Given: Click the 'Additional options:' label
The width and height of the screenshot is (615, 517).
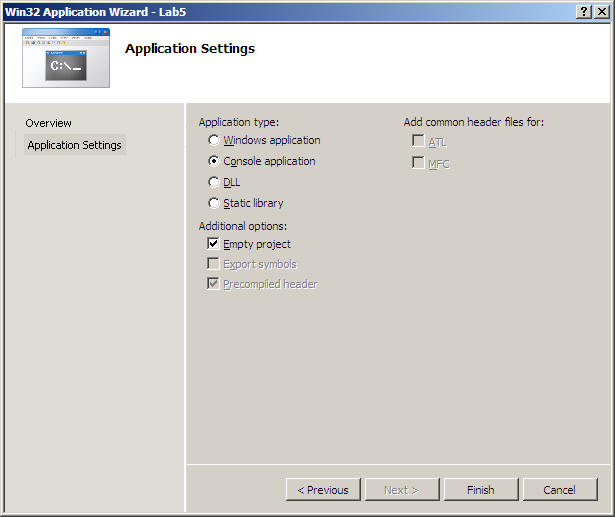Looking at the screenshot, I should click(x=243, y=226).
